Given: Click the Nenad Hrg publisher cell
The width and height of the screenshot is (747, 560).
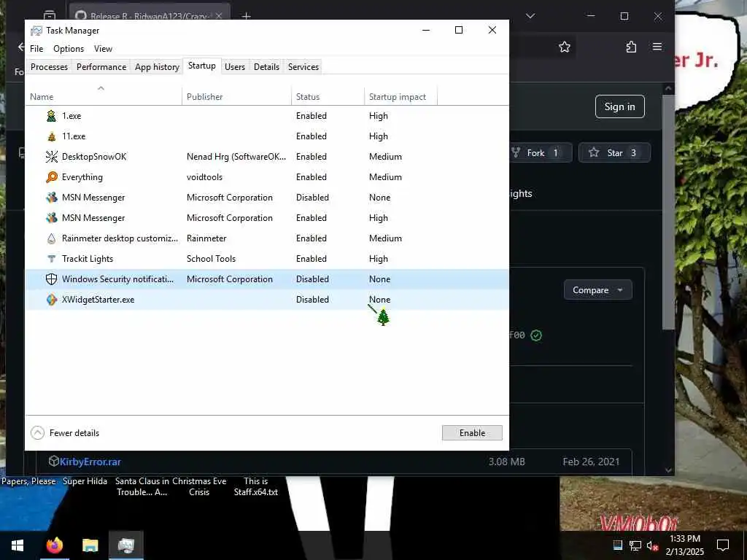Looking at the screenshot, I should point(236,157).
